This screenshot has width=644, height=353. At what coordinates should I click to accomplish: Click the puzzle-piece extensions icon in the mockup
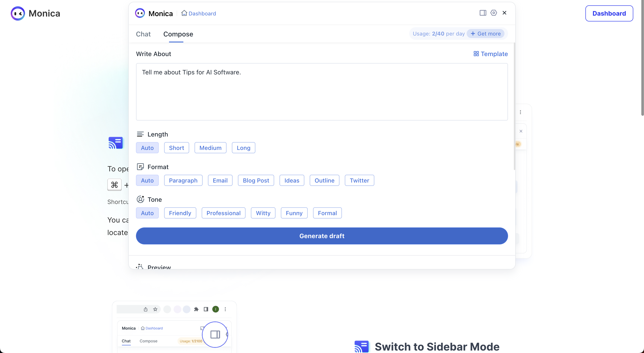(196, 309)
